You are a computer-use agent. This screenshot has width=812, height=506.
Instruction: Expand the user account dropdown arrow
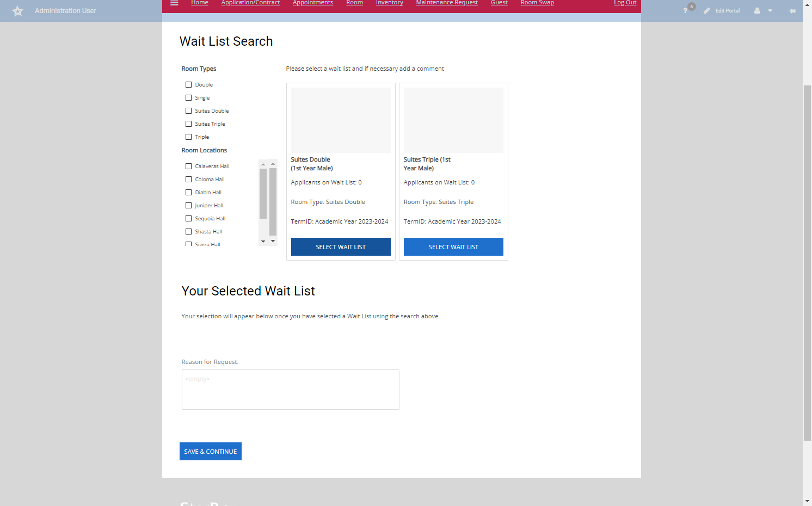pyautogui.click(x=770, y=11)
